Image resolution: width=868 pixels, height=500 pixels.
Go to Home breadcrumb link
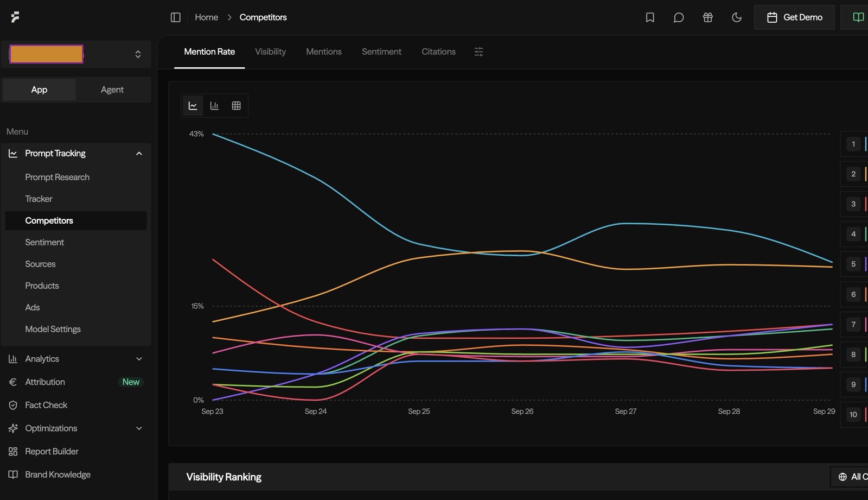click(x=206, y=17)
